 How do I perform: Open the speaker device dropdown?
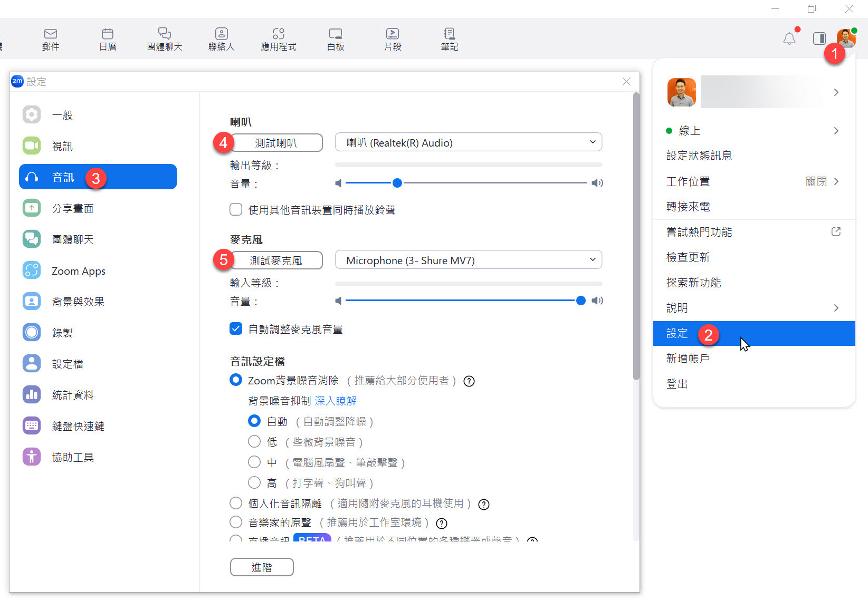pos(468,142)
